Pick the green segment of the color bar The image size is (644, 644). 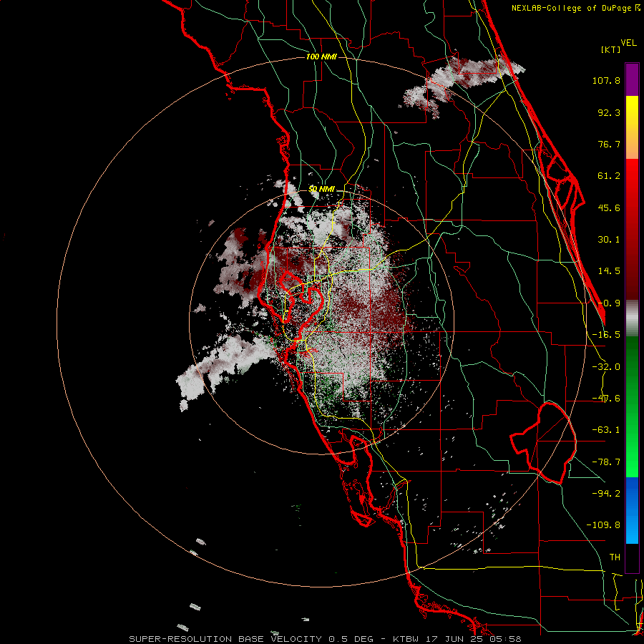coord(632,406)
